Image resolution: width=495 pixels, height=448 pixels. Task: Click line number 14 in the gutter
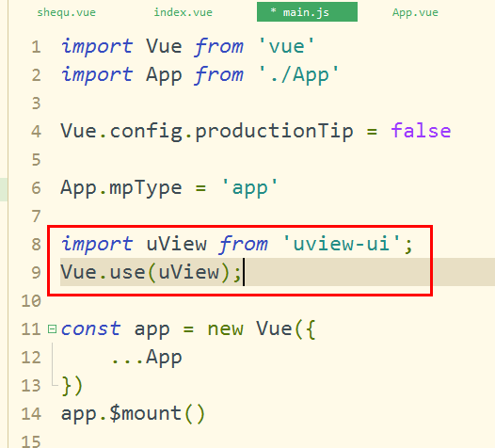click(x=31, y=413)
